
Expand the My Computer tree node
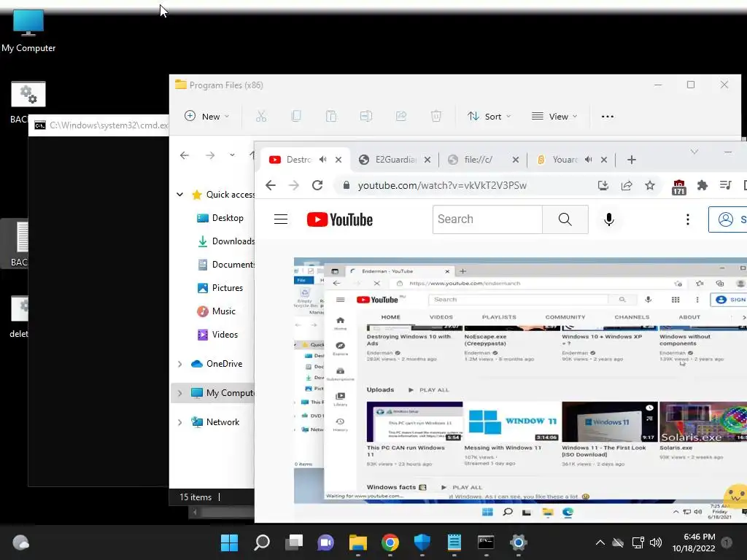click(179, 393)
